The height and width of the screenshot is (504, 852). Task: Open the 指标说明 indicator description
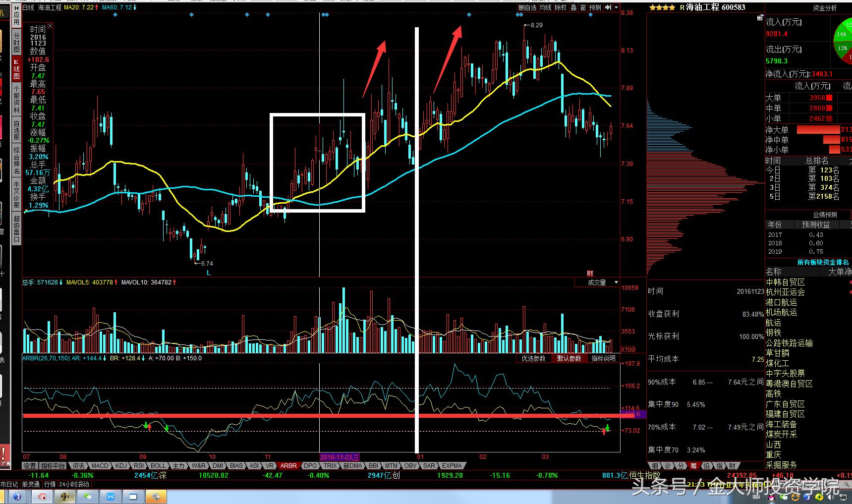pyautogui.click(x=603, y=358)
